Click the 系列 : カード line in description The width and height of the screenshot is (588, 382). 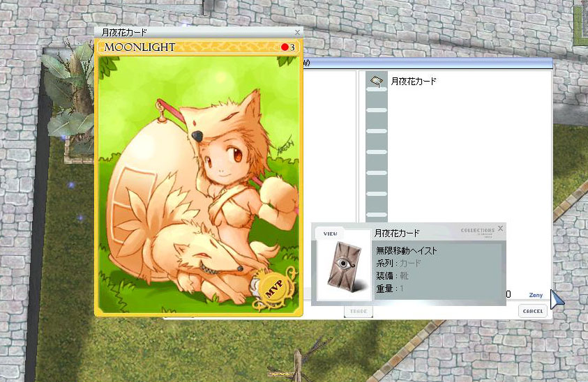click(x=398, y=263)
